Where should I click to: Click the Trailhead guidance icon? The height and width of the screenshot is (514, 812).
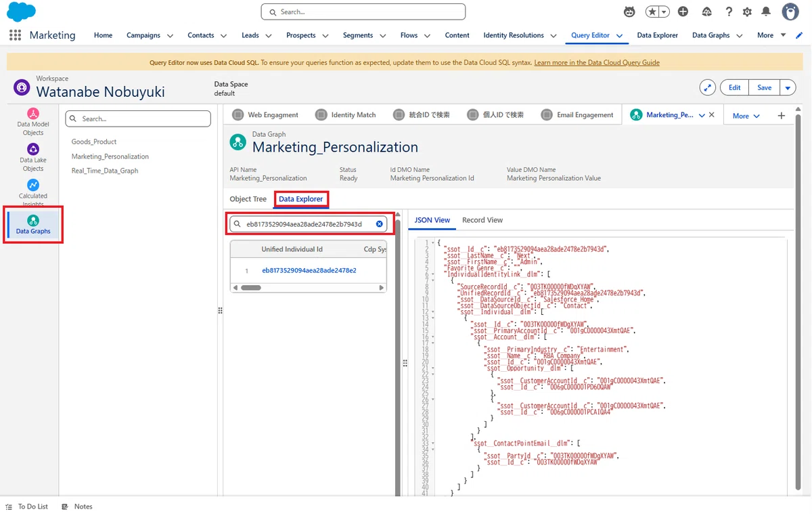(x=706, y=12)
